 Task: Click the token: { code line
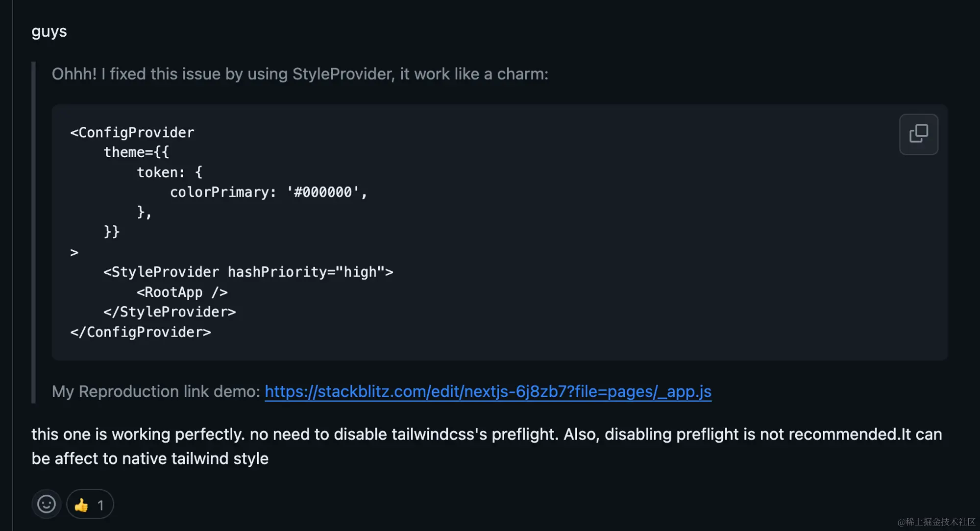coord(170,172)
